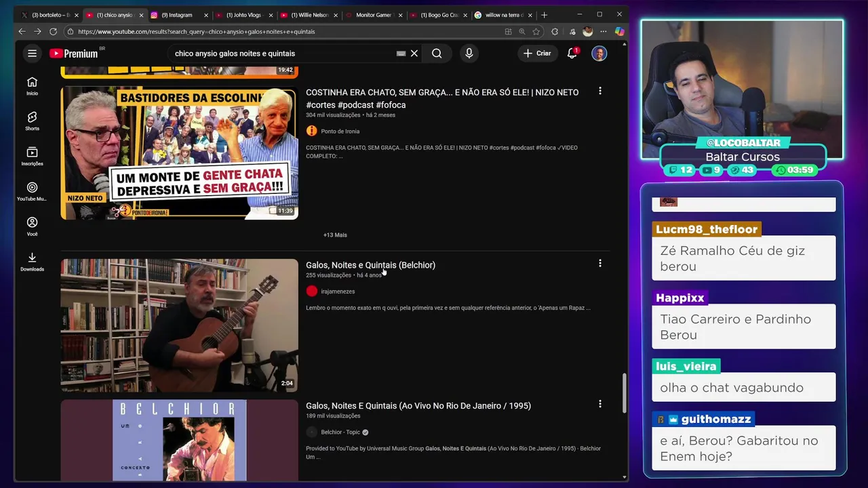Switch to the bortoleto X tab

[50, 15]
